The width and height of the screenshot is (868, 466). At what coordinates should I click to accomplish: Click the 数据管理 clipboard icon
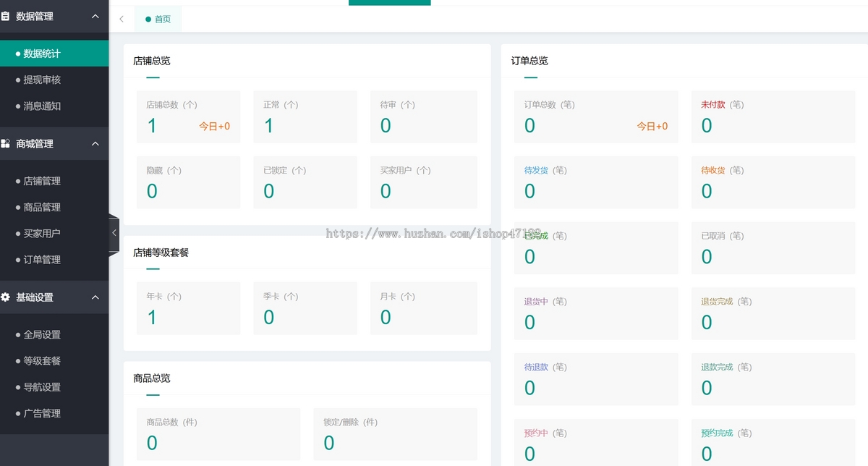5,16
